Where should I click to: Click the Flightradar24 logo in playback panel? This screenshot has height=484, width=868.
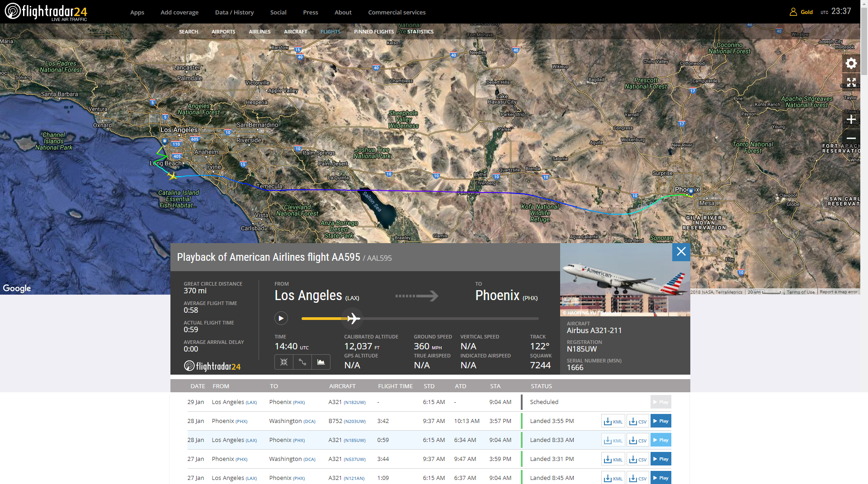(x=212, y=366)
